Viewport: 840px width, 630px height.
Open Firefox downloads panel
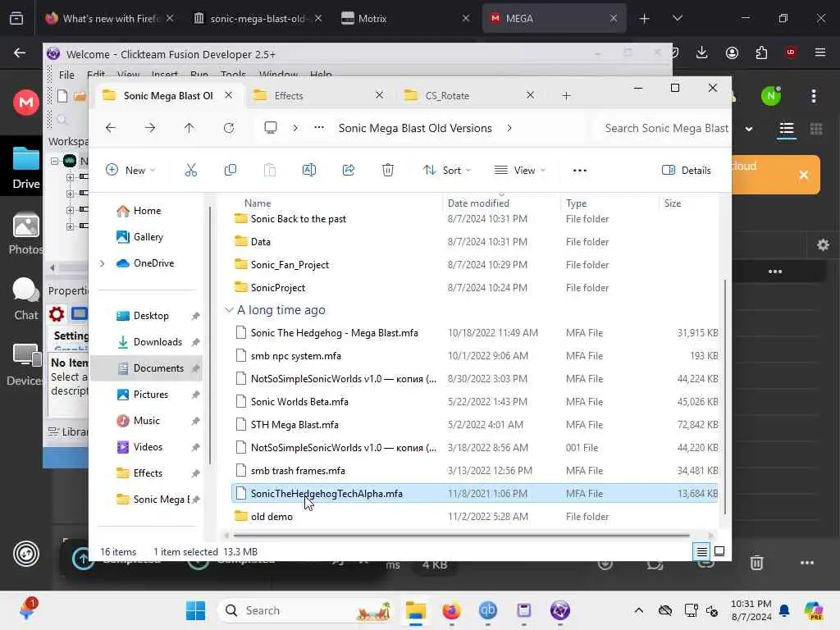pyautogui.click(x=702, y=52)
